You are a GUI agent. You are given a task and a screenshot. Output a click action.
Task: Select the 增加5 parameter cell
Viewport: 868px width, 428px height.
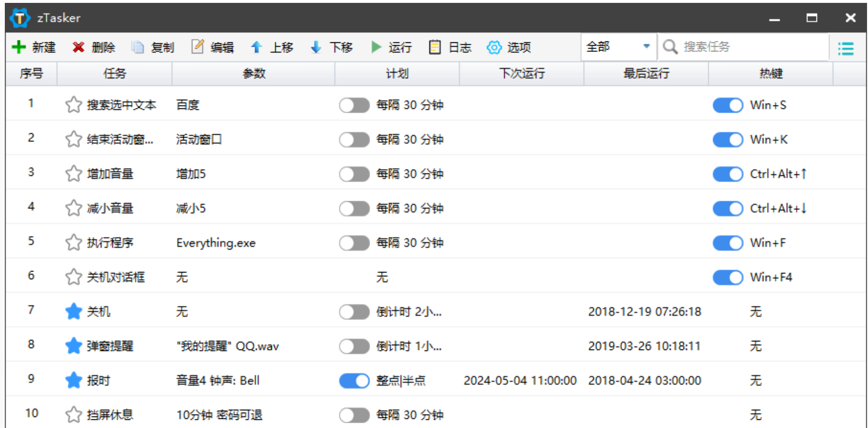pyautogui.click(x=191, y=174)
